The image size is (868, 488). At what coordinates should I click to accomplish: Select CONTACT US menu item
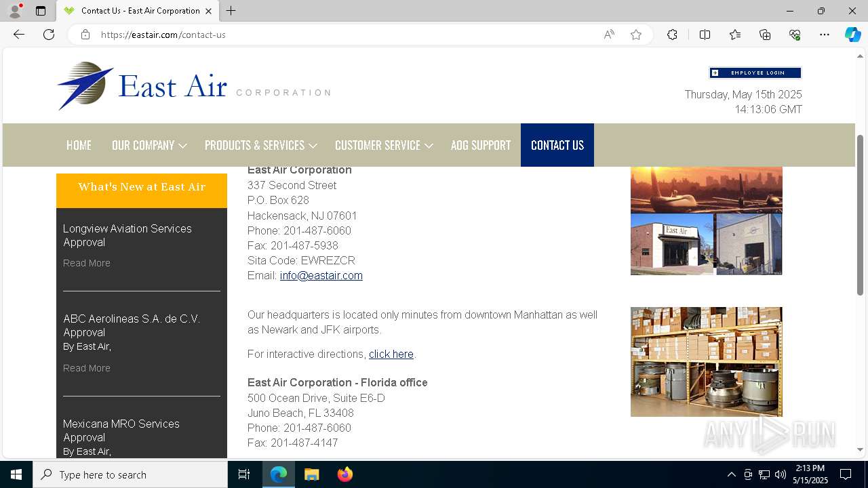tap(557, 145)
